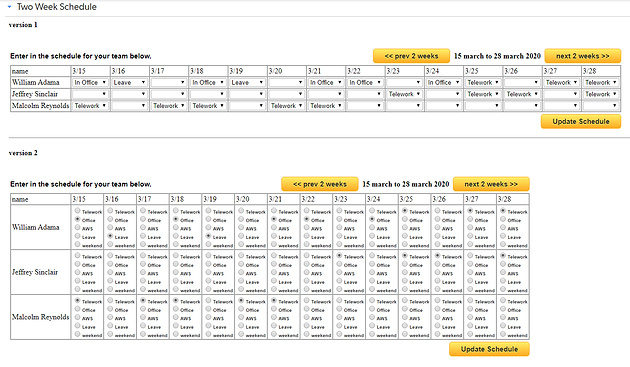Select Office radio for Malcolm Reynolds on 3/25
Image resolution: width=630 pixels, height=367 pixels.
click(x=405, y=309)
